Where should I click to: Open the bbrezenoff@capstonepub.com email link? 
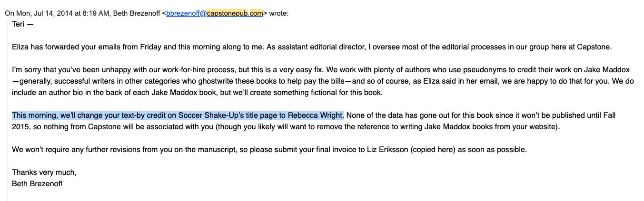tap(214, 13)
